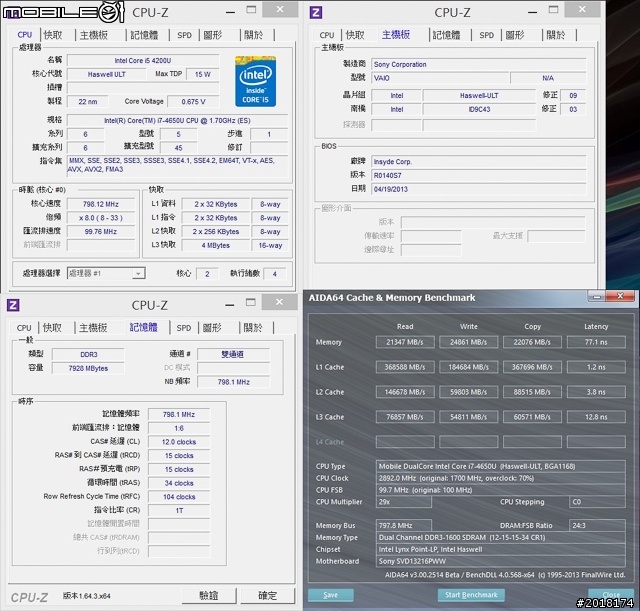
Task: Open 關於 tab in memory CPU-Z window
Action: [253, 328]
